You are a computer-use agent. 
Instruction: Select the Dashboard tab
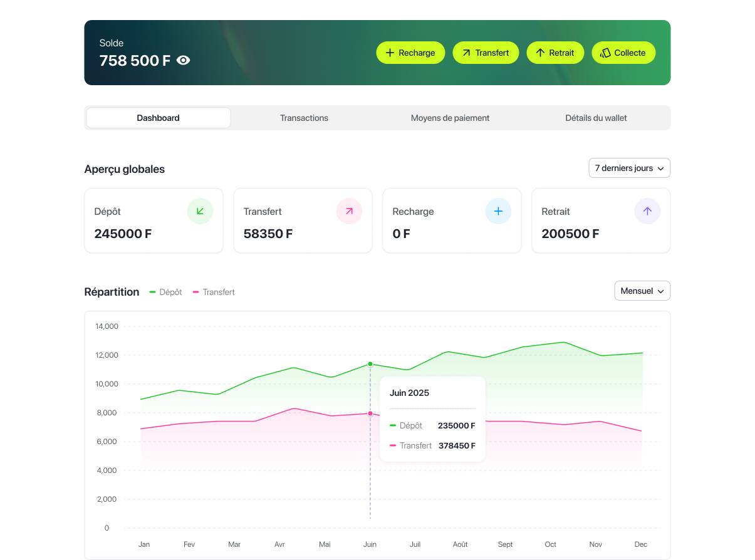pos(158,118)
